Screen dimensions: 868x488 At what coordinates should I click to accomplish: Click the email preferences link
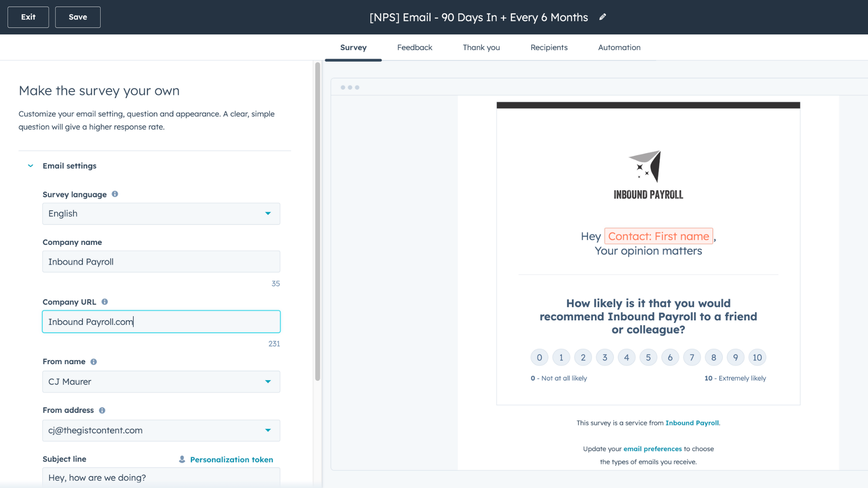652,449
